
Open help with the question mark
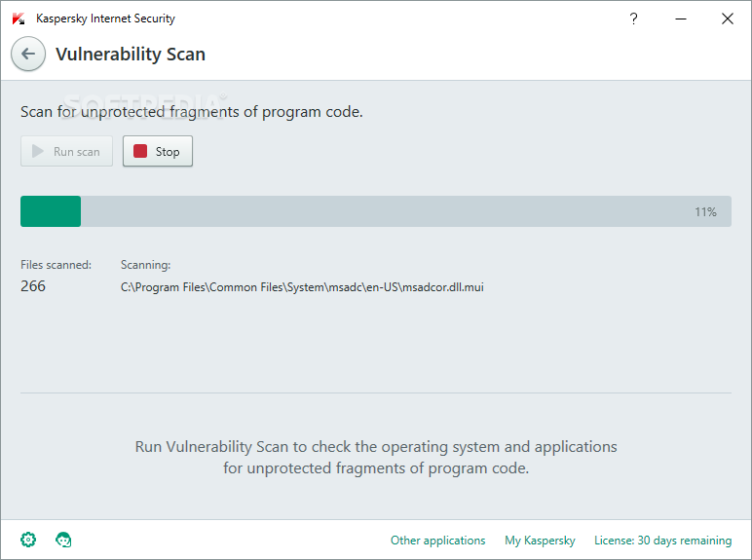[633, 19]
